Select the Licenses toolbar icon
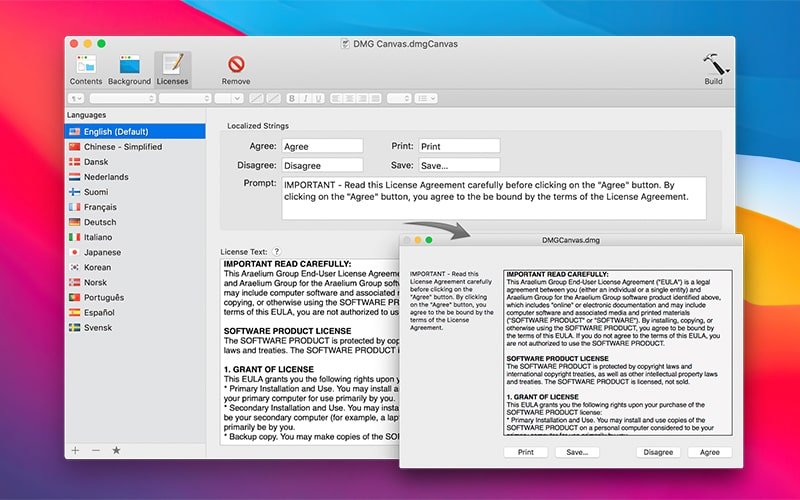 coord(173,68)
